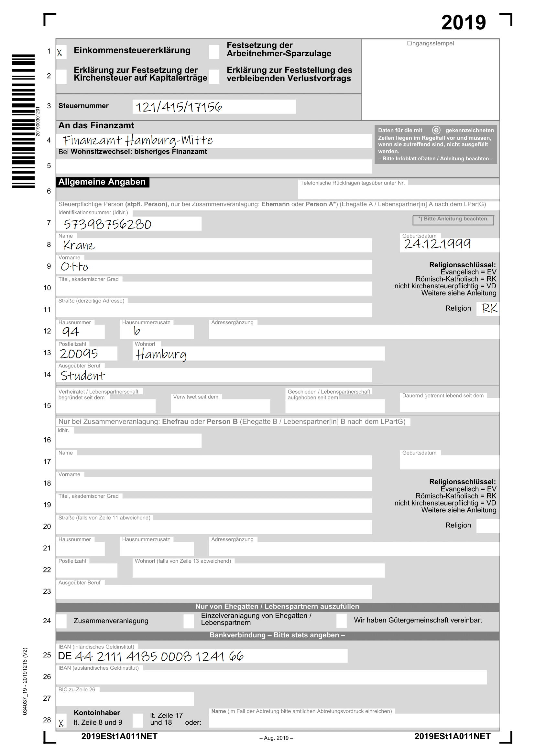Click the Person B IdNr. field line 16

129,441
